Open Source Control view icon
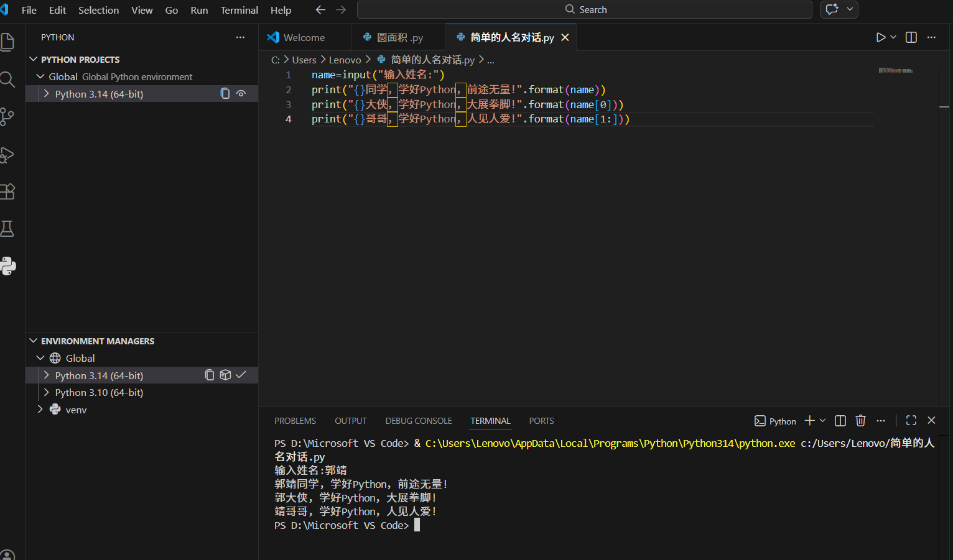This screenshot has width=953, height=560. pyautogui.click(x=7, y=117)
